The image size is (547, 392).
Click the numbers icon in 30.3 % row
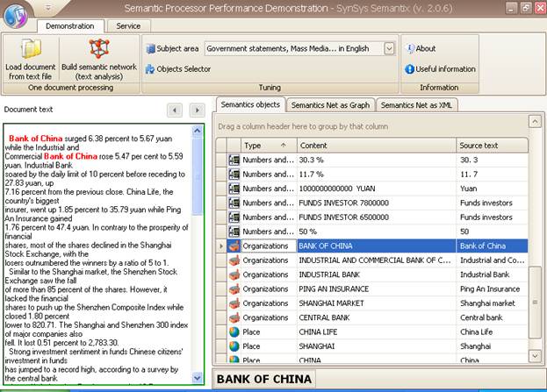[234, 160]
